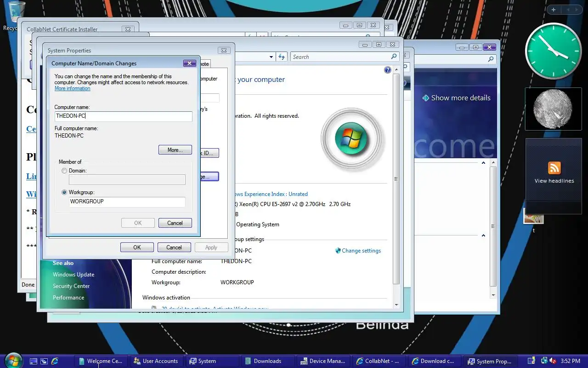
Task: Switch to Download complete taskbar button
Action: [x=434, y=361]
